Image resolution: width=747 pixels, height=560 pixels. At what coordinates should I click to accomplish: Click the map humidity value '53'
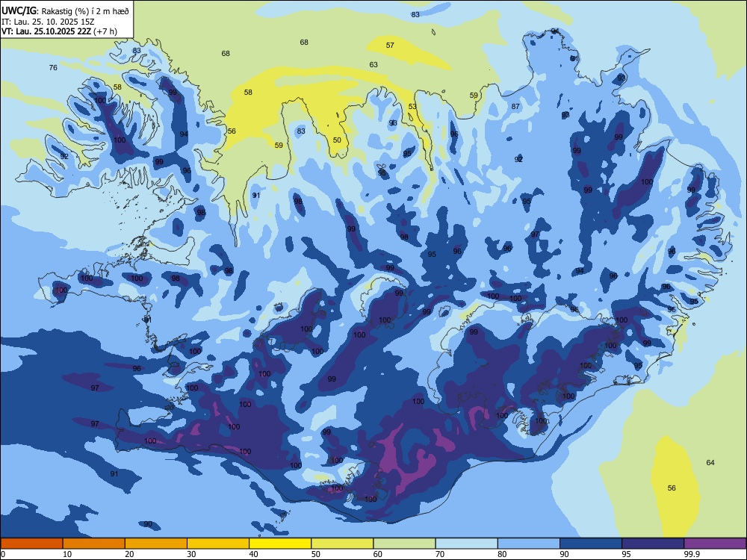[412, 106]
